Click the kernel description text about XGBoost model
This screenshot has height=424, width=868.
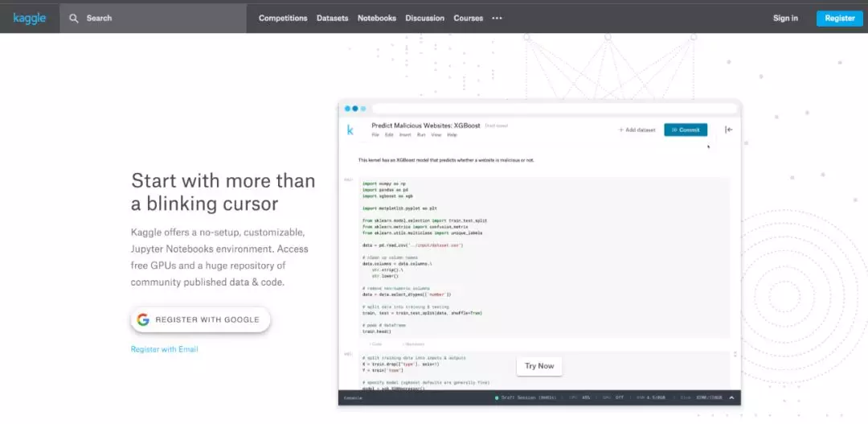coord(446,160)
